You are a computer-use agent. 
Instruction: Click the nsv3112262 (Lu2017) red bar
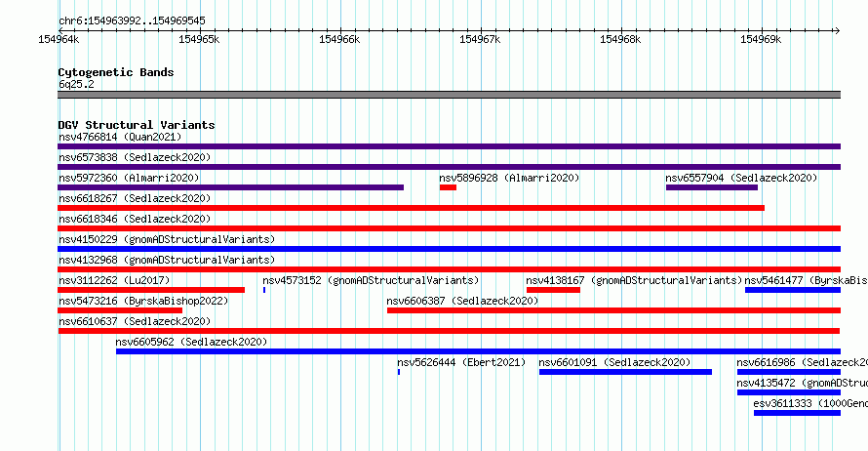(x=151, y=290)
